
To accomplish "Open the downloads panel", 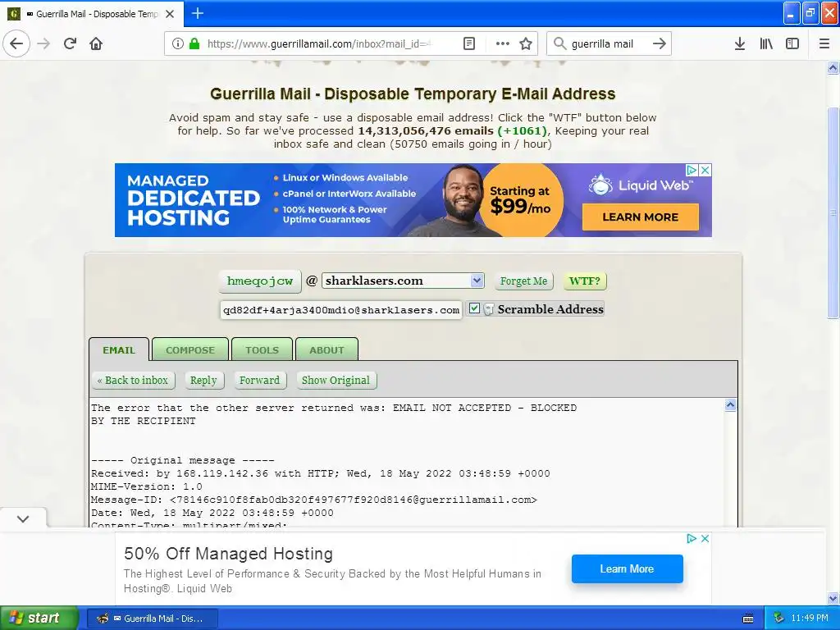I will pyautogui.click(x=740, y=43).
